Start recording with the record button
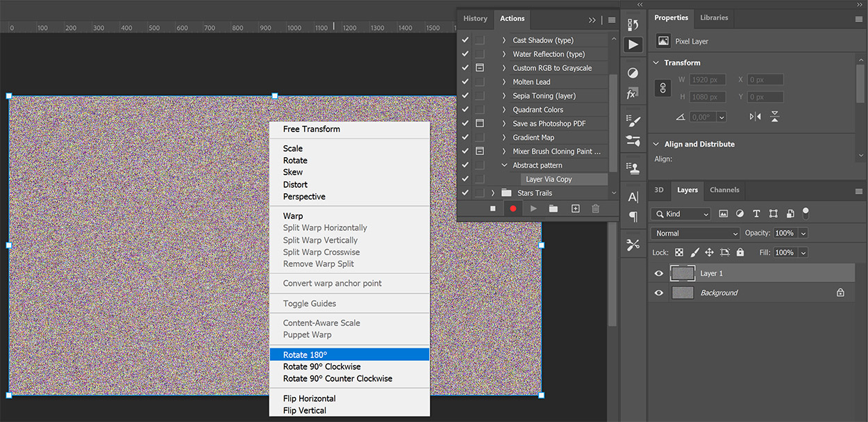This screenshot has width=868, height=422. click(x=512, y=208)
